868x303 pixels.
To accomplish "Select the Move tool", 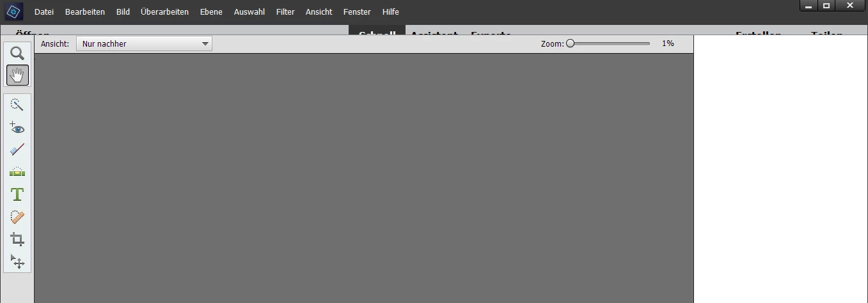I will pyautogui.click(x=17, y=261).
